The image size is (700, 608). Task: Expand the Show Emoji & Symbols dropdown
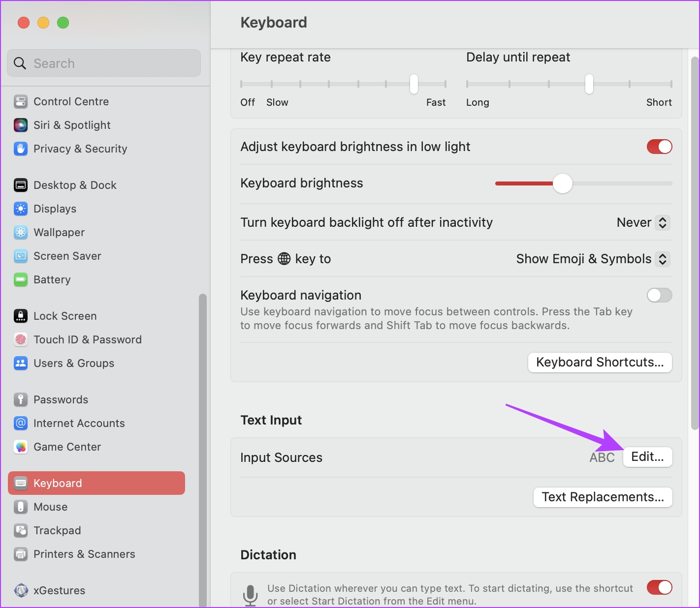coord(593,259)
